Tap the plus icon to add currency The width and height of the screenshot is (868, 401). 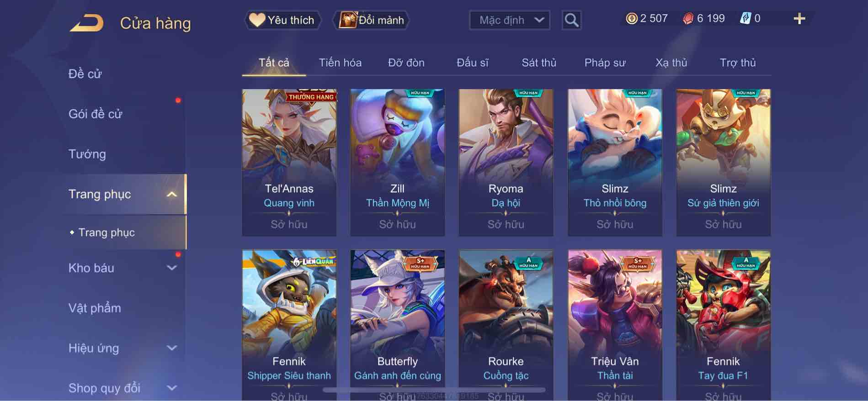pos(799,19)
